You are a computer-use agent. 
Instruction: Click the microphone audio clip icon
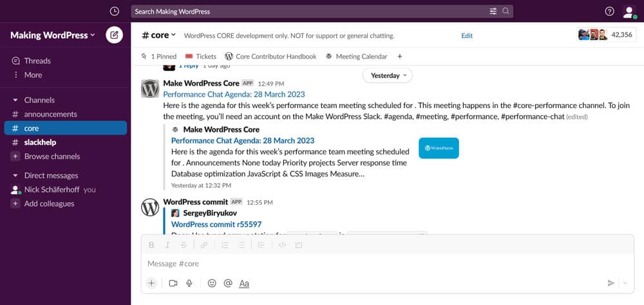click(x=189, y=283)
